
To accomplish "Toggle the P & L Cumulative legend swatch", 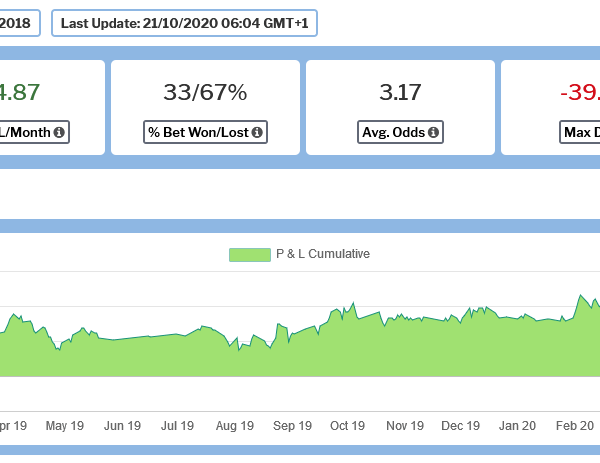I will (x=249, y=254).
